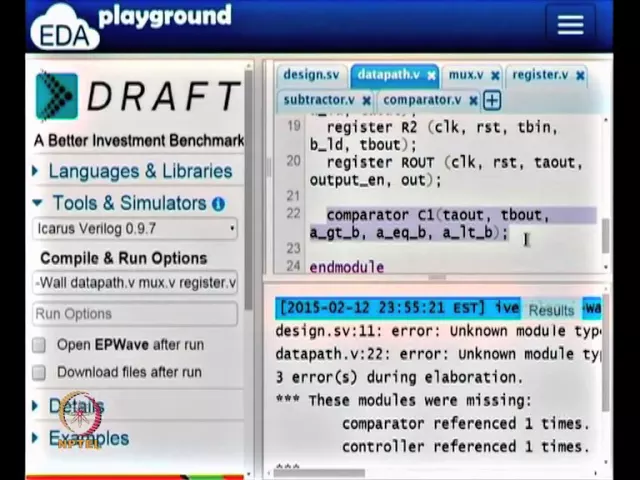Close the mux.v tab

(495, 76)
